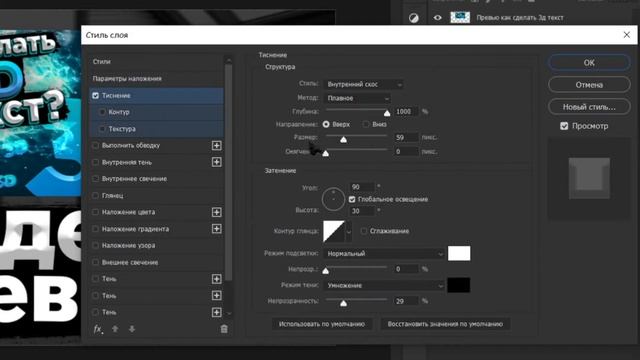Click Использовать по умолчанию button

click(x=322, y=324)
